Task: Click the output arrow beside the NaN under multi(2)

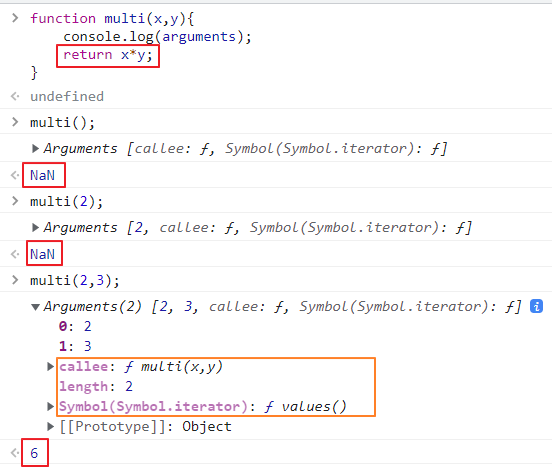Action: [15, 254]
